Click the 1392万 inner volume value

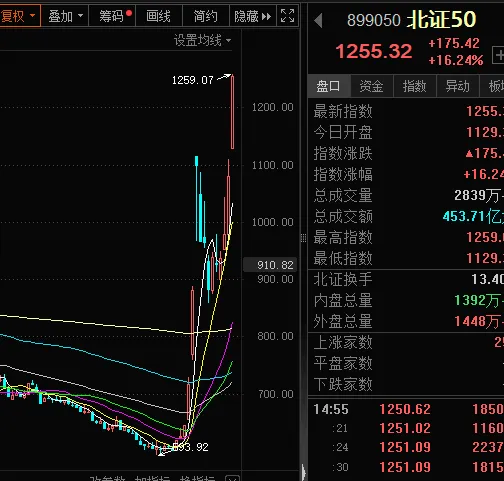pos(479,300)
